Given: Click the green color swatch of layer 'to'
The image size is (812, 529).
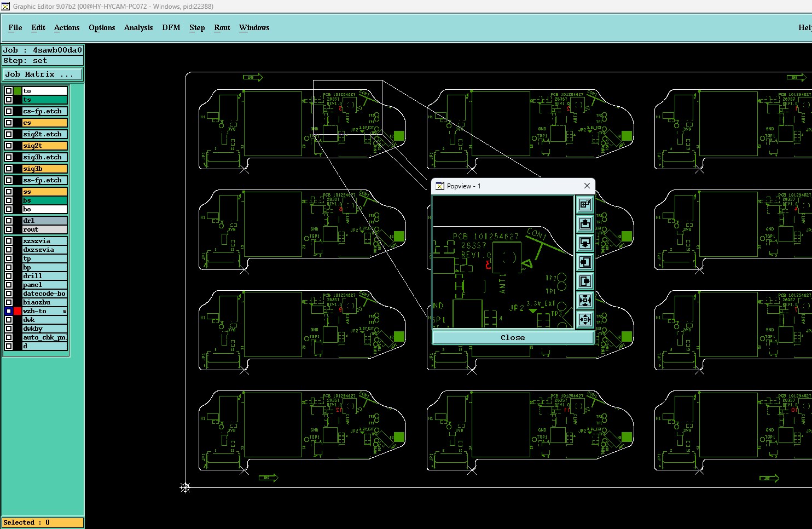Looking at the screenshot, I should pyautogui.click(x=18, y=91).
